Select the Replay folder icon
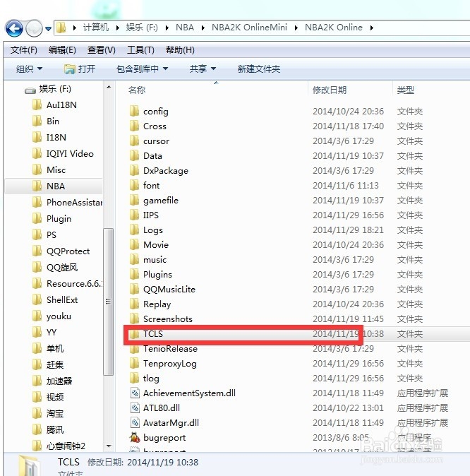The image size is (470, 476). [x=134, y=304]
